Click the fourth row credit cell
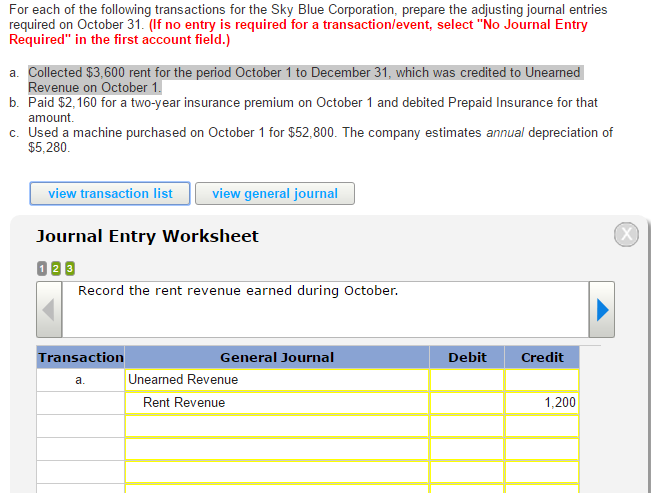Viewport: 651px width, 496px height. coord(542,449)
